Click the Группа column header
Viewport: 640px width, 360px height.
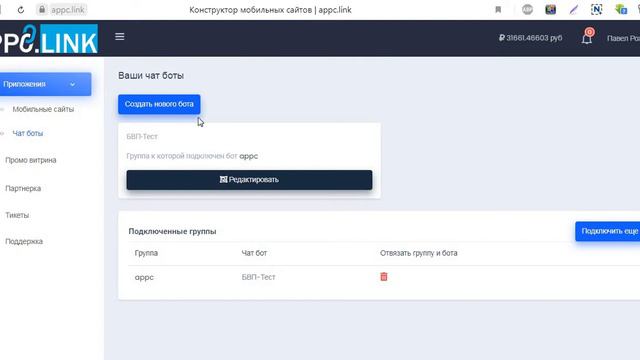click(x=146, y=253)
